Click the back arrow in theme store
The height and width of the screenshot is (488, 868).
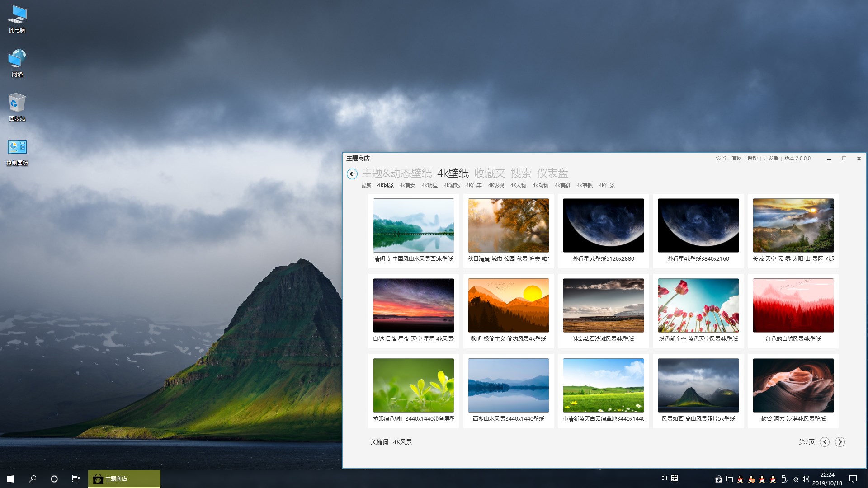tap(352, 174)
